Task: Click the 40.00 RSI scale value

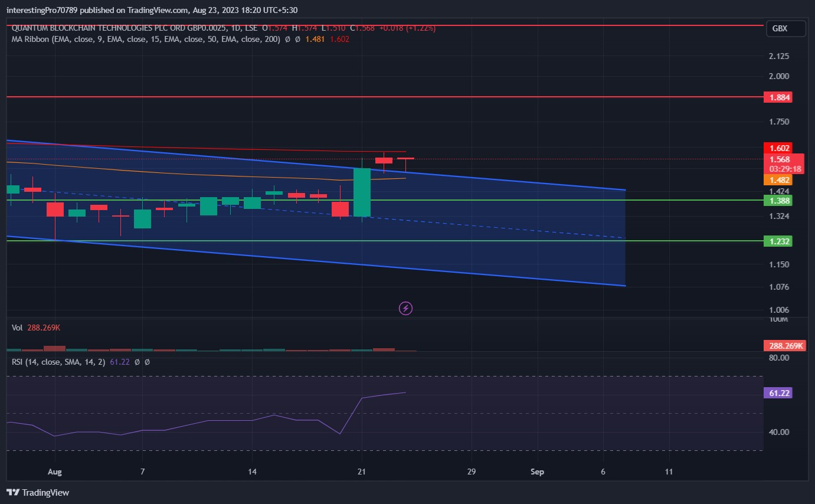Action: pos(780,432)
